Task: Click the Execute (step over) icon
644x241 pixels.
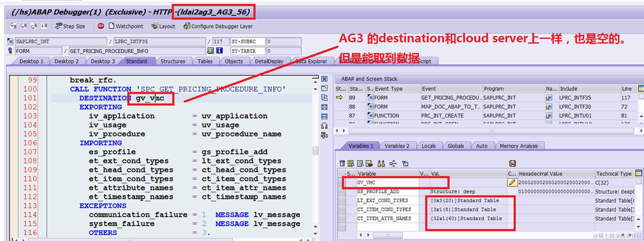Action: coord(24,26)
